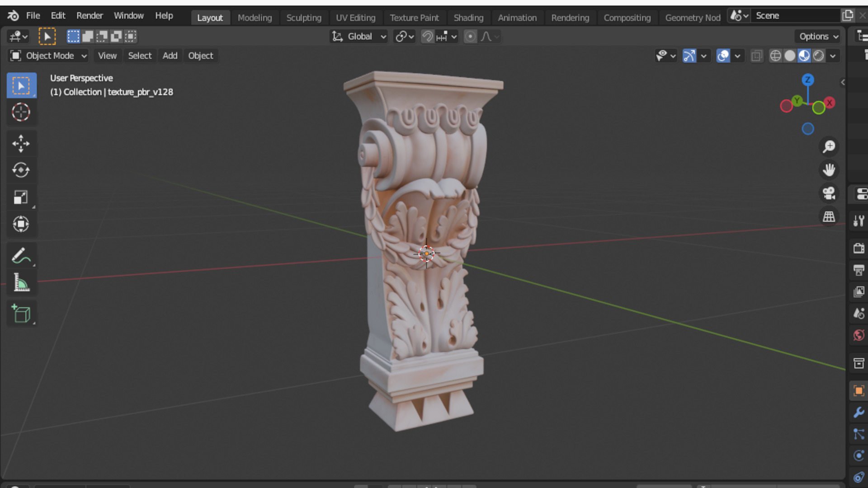Image resolution: width=868 pixels, height=488 pixels.
Task: Select the Annotate pencil tool
Action: 21,256
